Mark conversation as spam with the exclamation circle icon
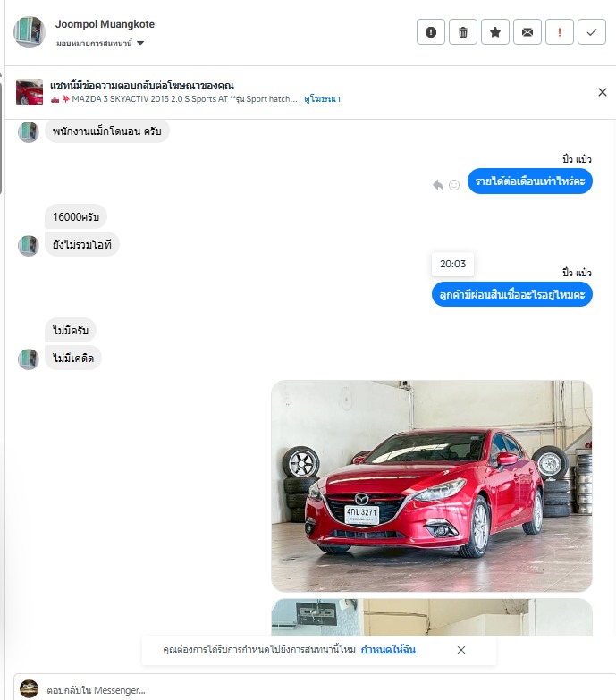The height and width of the screenshot is (700, 616). coord(431,31)
